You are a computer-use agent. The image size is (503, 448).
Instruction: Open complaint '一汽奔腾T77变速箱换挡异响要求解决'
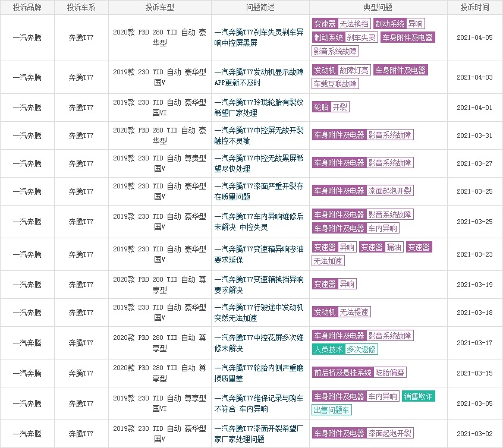[259, 285]
